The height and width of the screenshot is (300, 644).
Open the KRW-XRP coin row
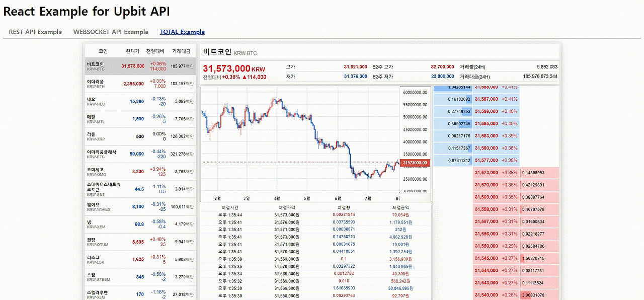click(140, 136)
